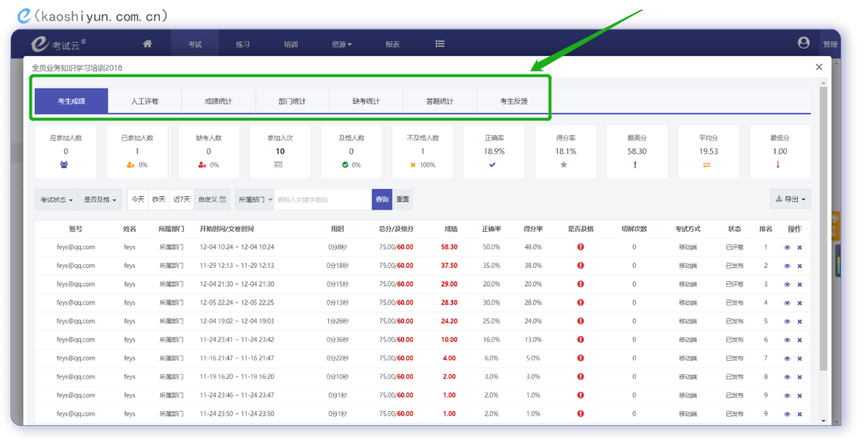Delete the rank 8 record with X icon
Image resolution: width=868 pixels, height=448 pixels.
(x=799, y=377)
